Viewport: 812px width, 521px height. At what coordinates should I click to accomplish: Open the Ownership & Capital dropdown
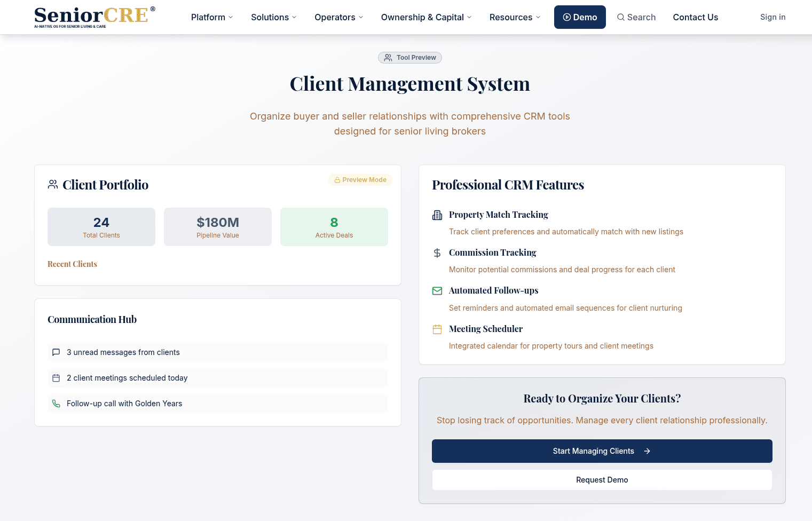tap(427, 17)
